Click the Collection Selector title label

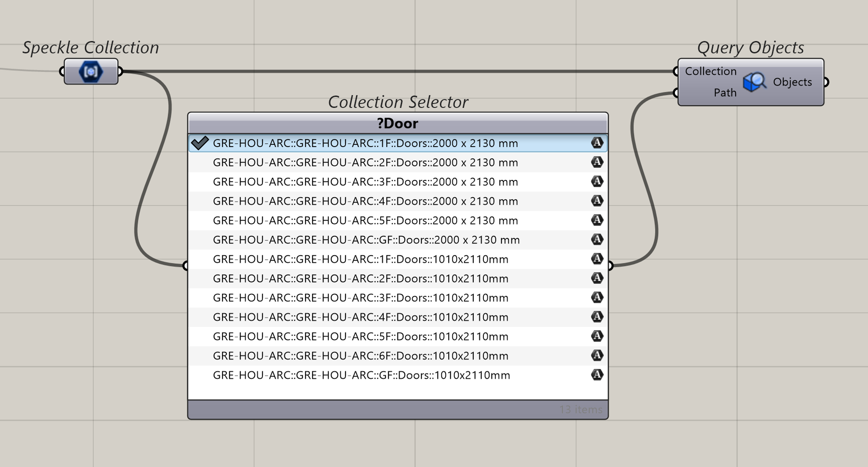pos(398,102)
